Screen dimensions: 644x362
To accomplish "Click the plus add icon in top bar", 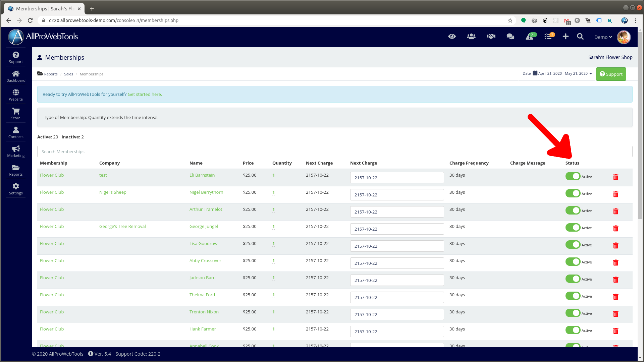I will 566,37.
